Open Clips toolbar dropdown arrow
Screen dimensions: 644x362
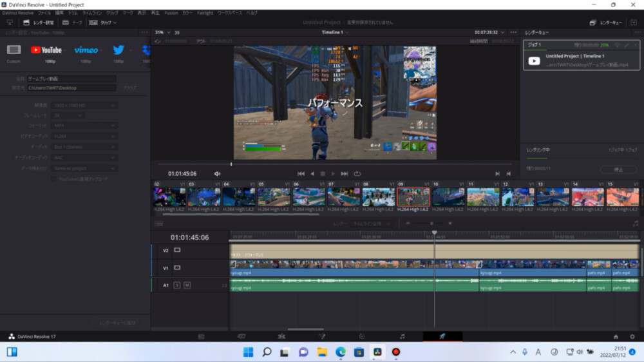click(x=115, y=23)
